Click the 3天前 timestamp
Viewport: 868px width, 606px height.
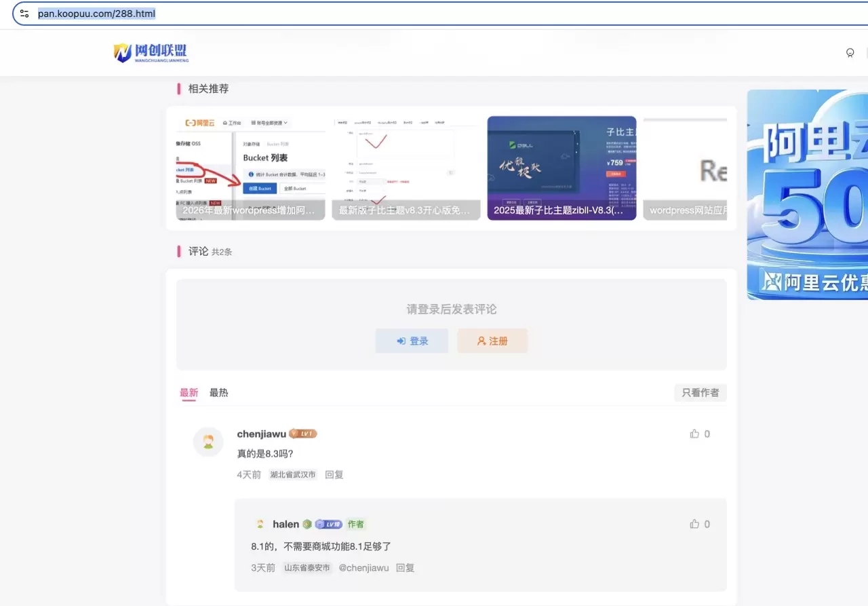[x=263, y=568]
